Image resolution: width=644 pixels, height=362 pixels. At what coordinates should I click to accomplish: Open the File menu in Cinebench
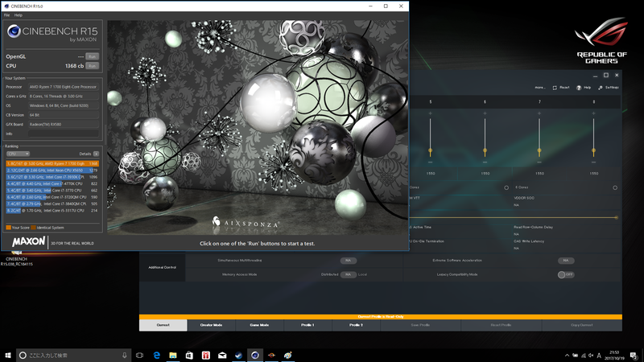[6, 15]
